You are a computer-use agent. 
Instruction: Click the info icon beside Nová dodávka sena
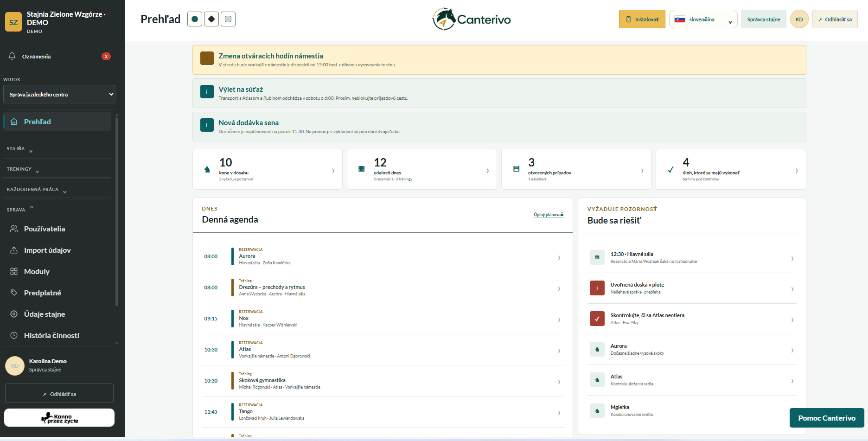click(x=207, y=125)
